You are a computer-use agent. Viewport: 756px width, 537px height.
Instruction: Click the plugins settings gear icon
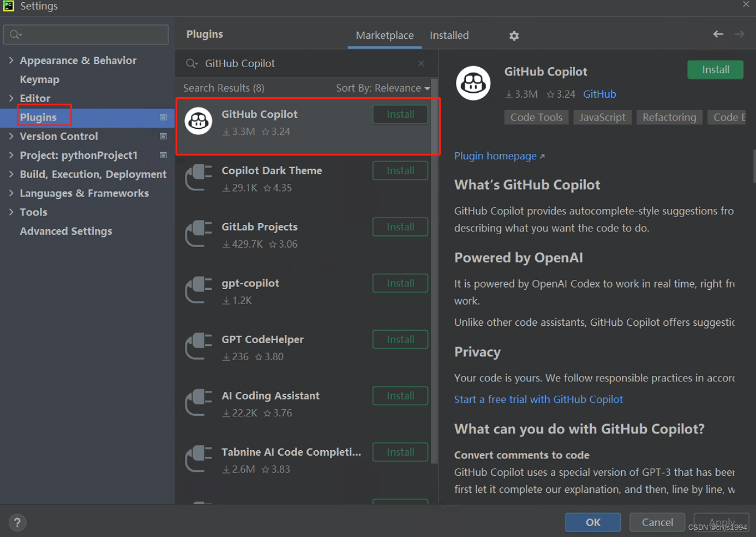(514, 36)
